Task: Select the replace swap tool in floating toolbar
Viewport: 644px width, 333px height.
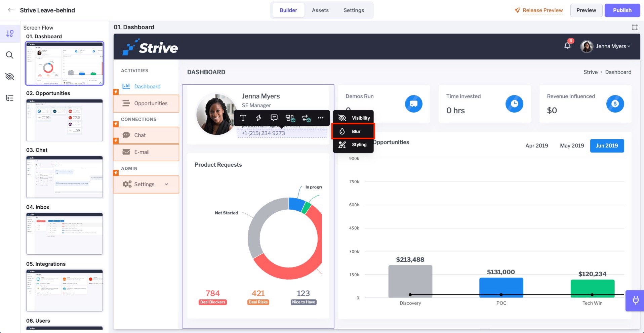Action: 306,118
